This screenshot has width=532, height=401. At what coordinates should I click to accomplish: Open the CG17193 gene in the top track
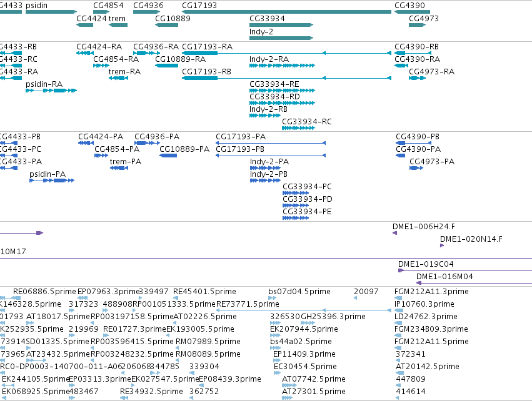(x=199, y=6)
